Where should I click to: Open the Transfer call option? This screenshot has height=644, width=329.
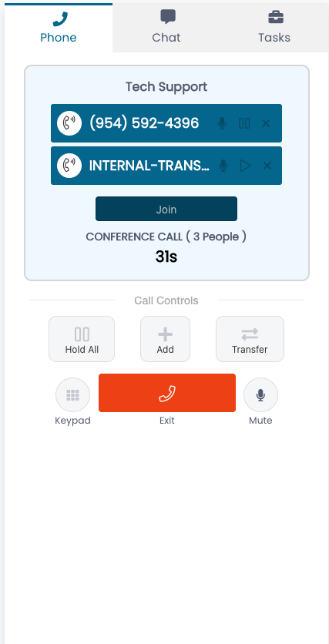tap(250, 339)
